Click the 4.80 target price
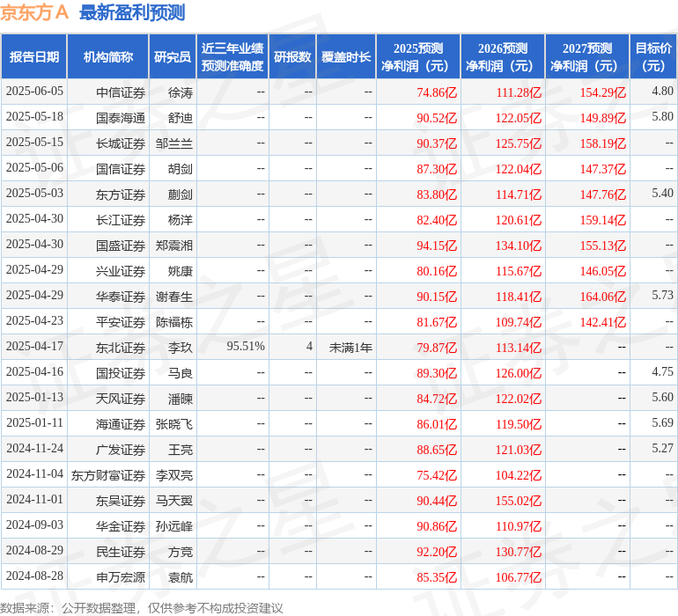 662,92
